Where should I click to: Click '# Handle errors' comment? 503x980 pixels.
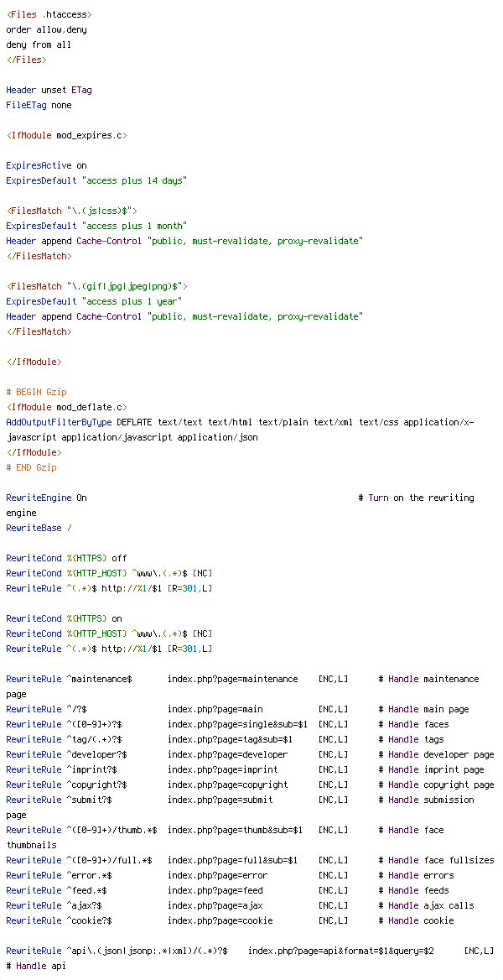tap(416, 875)
